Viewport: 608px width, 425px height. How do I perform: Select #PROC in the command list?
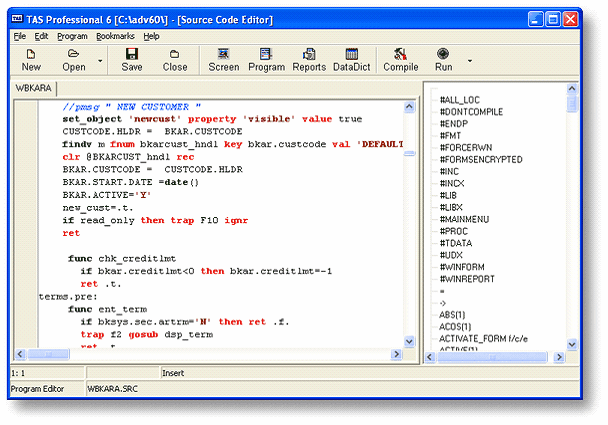(x=454, y=232)
